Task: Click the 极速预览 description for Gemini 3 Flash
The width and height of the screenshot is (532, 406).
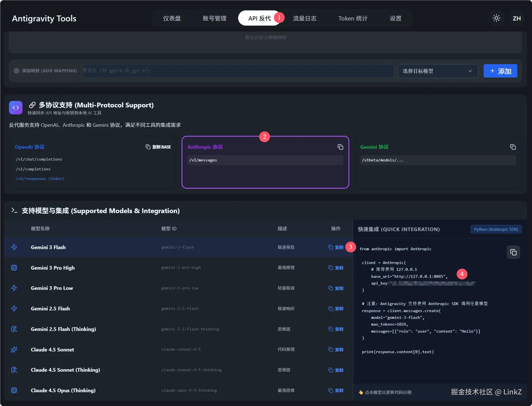Action: tap(286, 247)
